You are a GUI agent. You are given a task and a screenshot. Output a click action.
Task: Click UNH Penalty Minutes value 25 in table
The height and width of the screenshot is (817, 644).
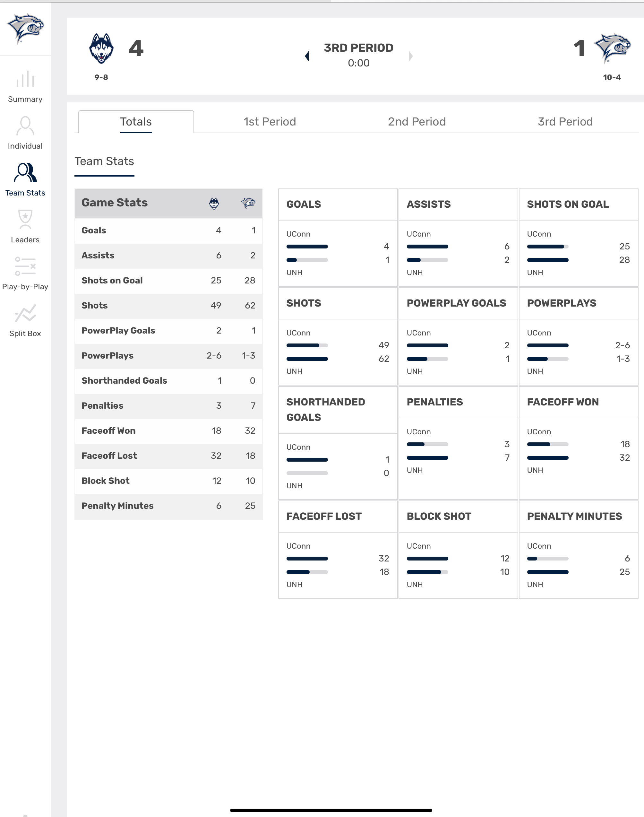tap(250, 506)
